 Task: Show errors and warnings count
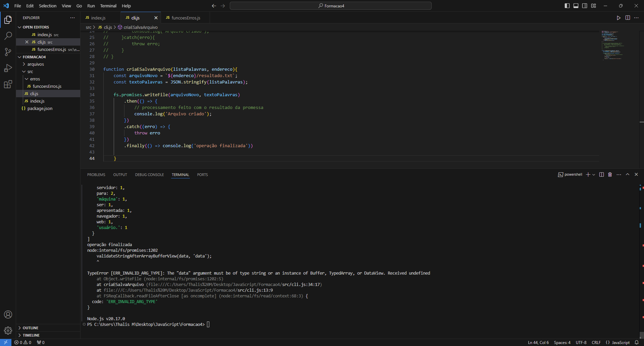23,342
